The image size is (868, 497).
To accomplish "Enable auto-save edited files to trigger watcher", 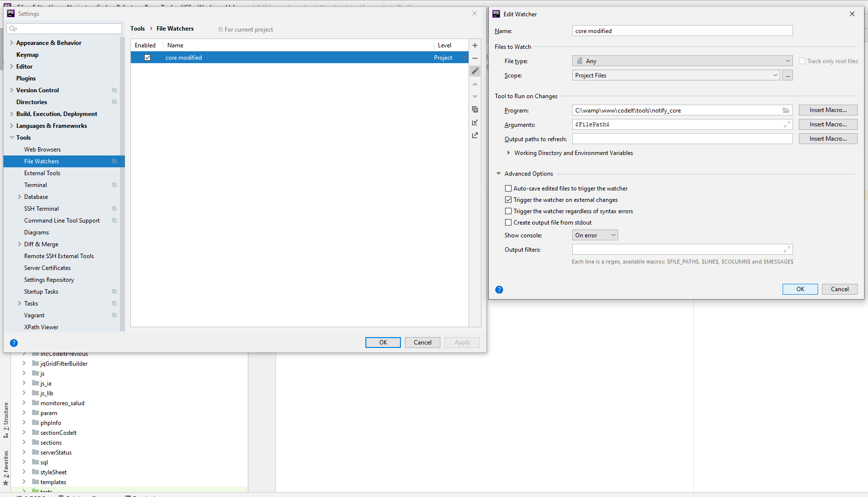I will tap(508, 189).
